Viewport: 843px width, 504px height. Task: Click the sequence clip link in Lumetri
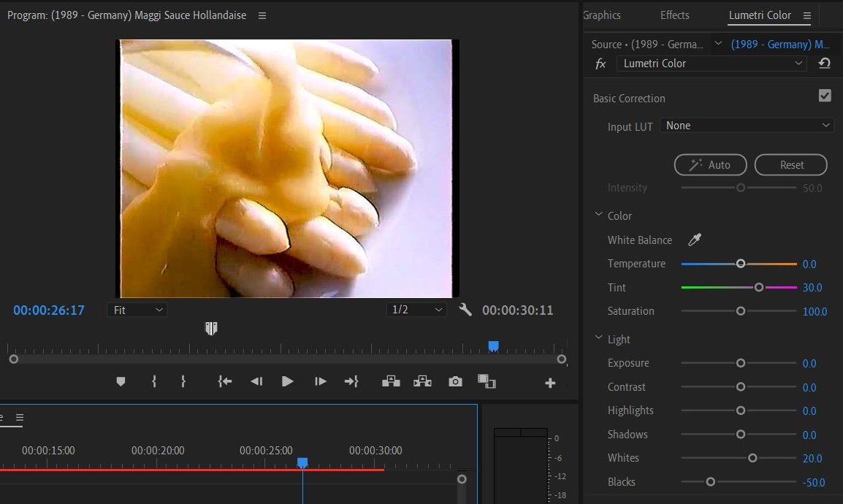coord(780,44)
